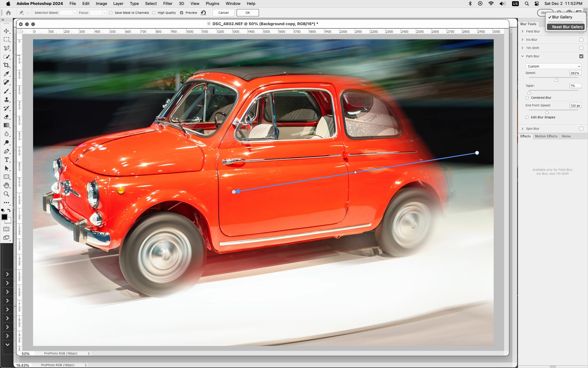Select the Zoom magnifier tool
This screenshot has height=368, width=588.
tap(6, 194)
